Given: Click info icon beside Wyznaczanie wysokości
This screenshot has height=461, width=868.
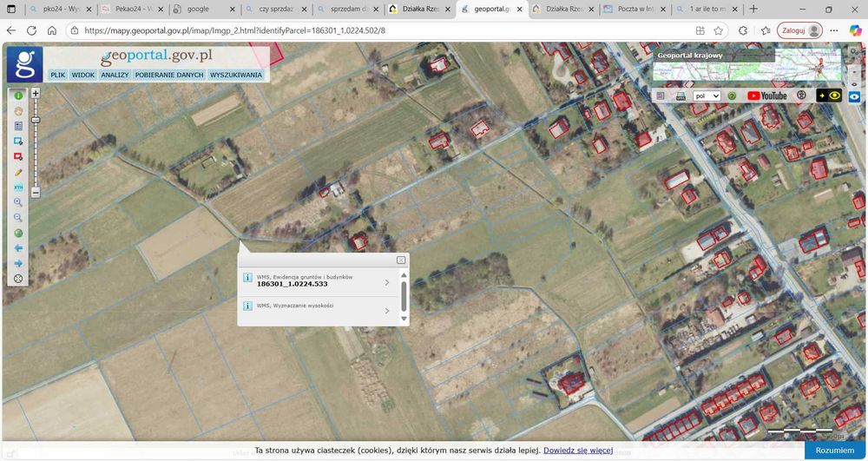Looking at the screenshot, I should (247, 306).
